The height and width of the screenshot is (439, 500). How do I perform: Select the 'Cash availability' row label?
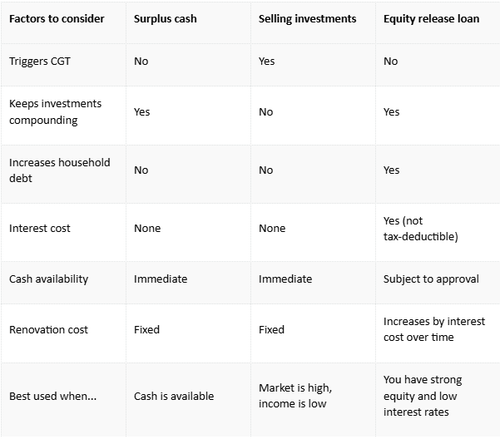[x=49, y=279]
